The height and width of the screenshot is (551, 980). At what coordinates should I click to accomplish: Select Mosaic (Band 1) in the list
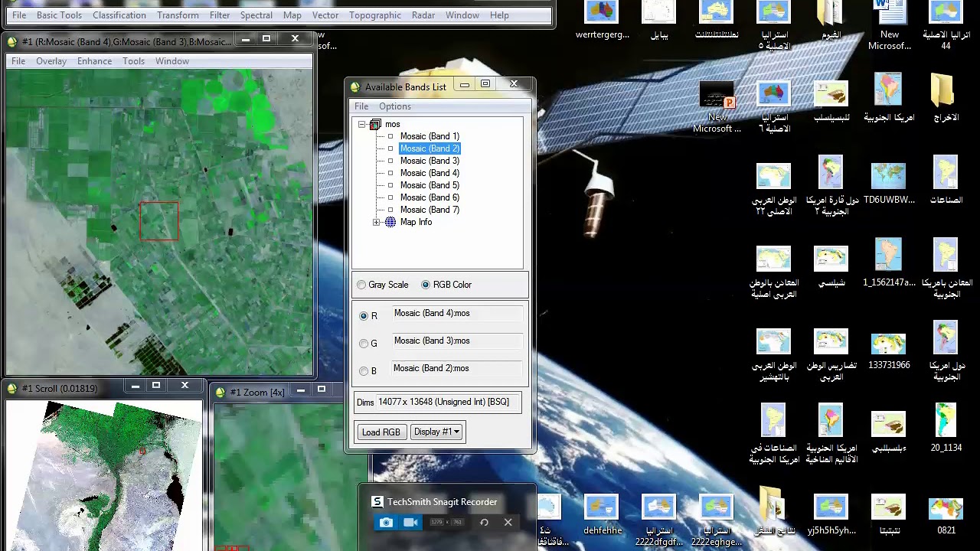[x=430, y=136]
